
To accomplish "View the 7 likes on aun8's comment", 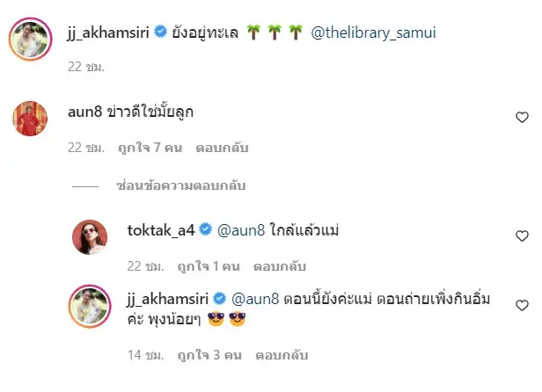I will click(150, 148).
